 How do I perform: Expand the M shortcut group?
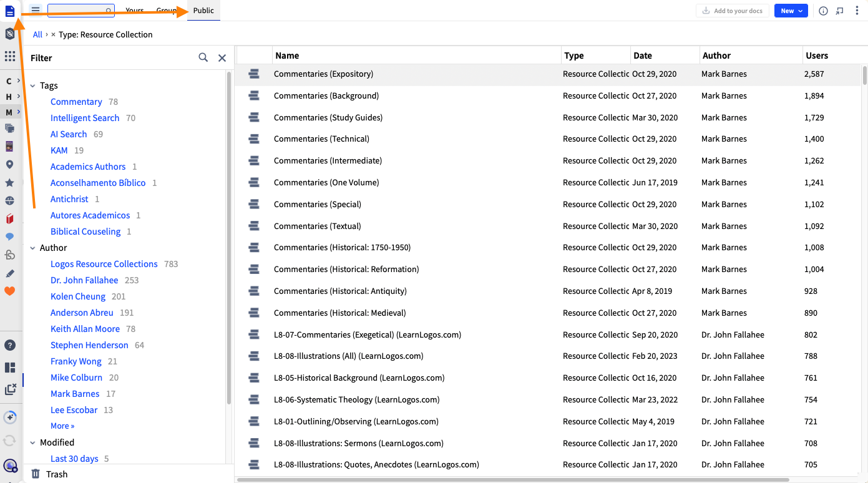point(12,112)
